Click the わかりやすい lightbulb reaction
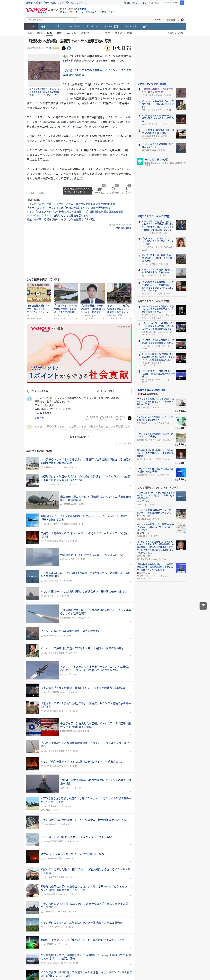 [x=113, y=189]
